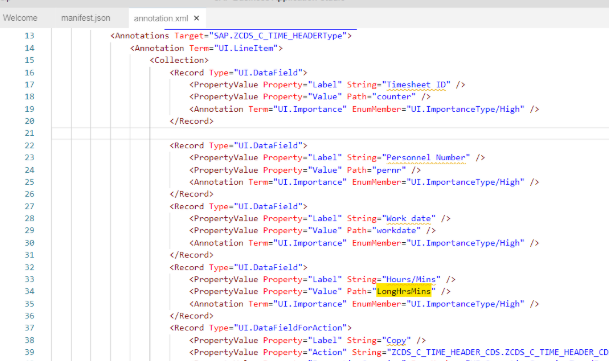Click line number 39 in gutter
The height and width of the screenshot is (361, 609).
[x=30, y=352]
